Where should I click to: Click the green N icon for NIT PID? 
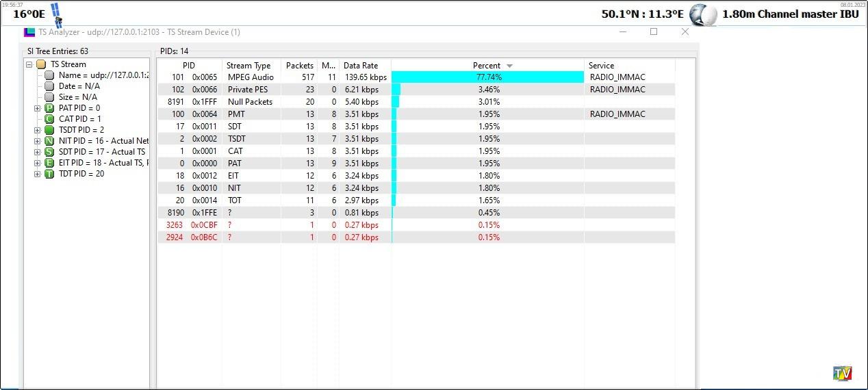click(x=49, y=141)
